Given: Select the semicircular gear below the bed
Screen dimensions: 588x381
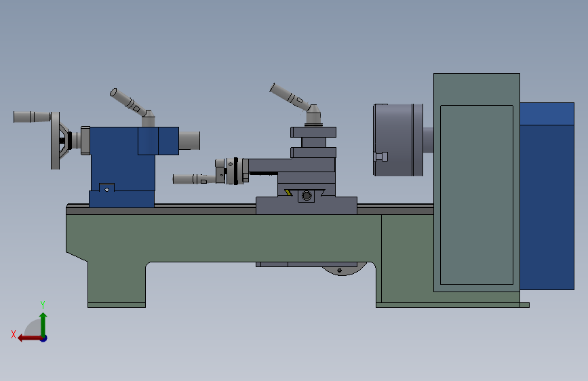Looking at the screenshot, I should click(343, 270).
